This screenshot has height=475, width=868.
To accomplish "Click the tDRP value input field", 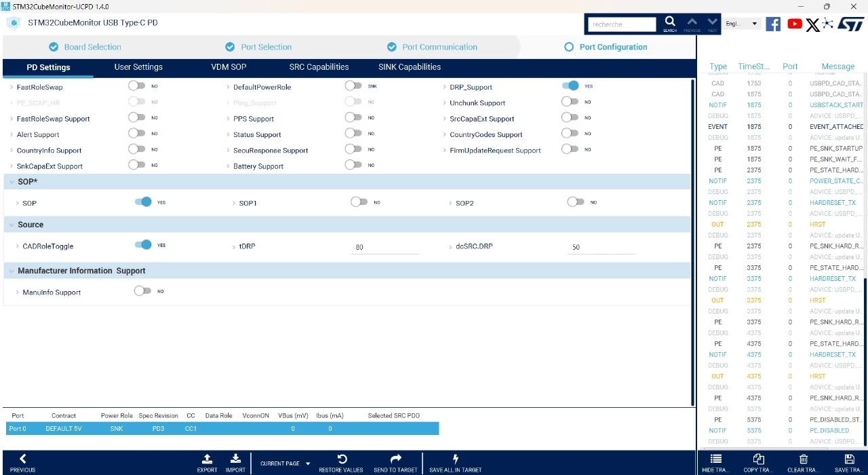I will (385, 247).
